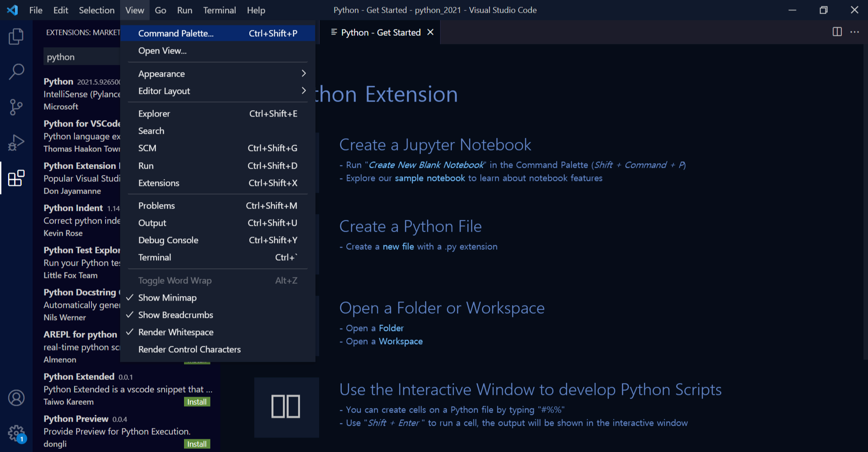Screen dimensions: 868x452
Task: Open the editor More Actions ellipsis
Action: [855, 32]
